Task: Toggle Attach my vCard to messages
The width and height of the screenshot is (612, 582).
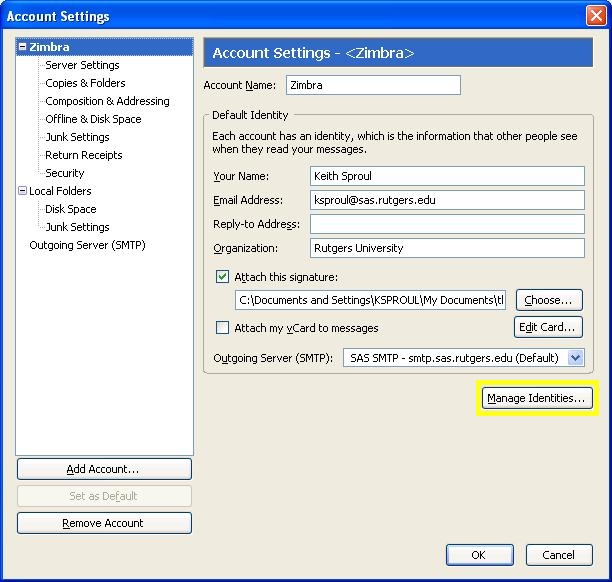Action: [x=223, y=328]
